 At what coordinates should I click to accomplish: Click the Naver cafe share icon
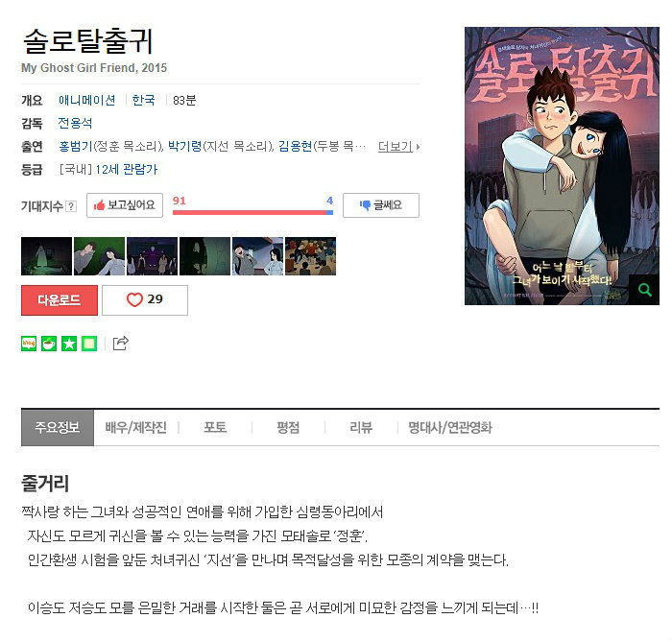point(49,344)
